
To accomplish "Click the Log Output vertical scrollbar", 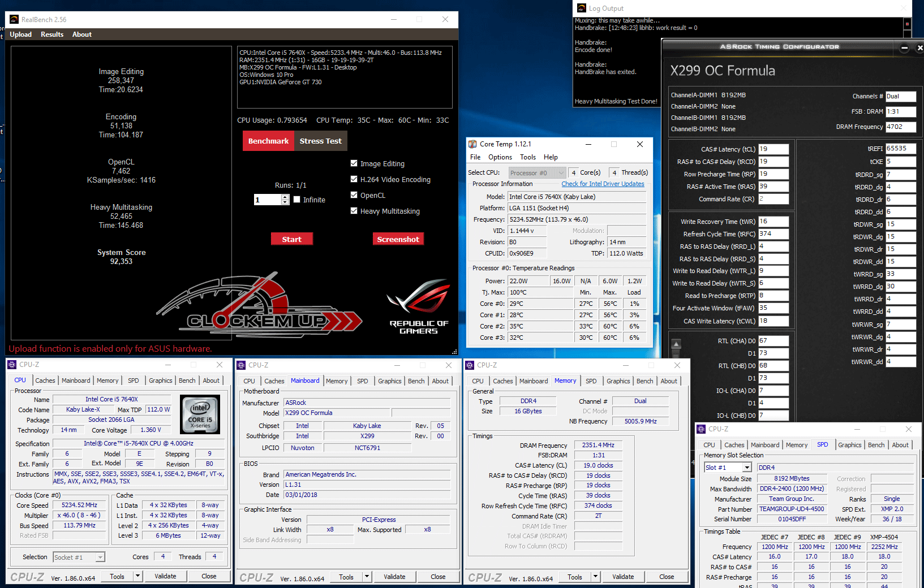I will [x=907, y=25].
